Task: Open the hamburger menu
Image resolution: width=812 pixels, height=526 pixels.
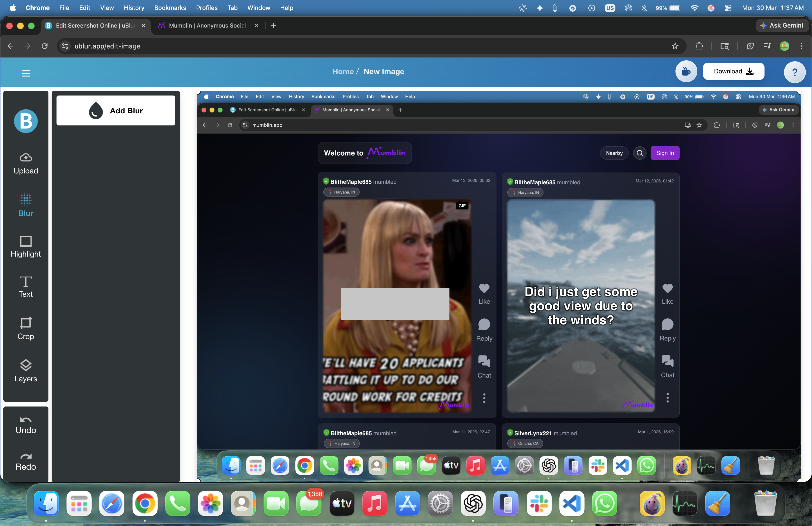Action: (x=26, y=73)
